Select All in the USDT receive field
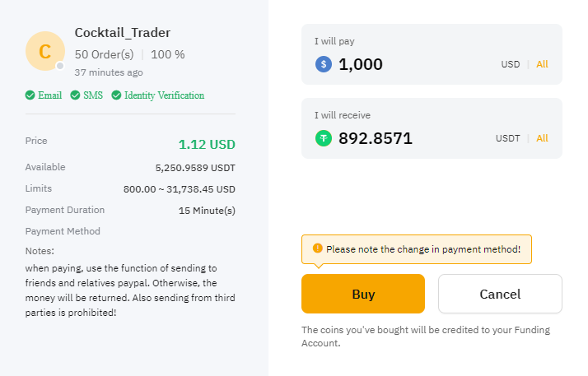 [542, 138]
